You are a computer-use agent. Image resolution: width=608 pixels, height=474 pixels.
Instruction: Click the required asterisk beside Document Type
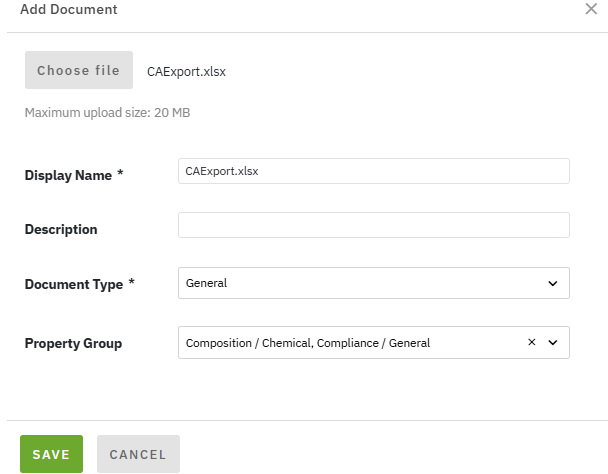click(132, 283)
